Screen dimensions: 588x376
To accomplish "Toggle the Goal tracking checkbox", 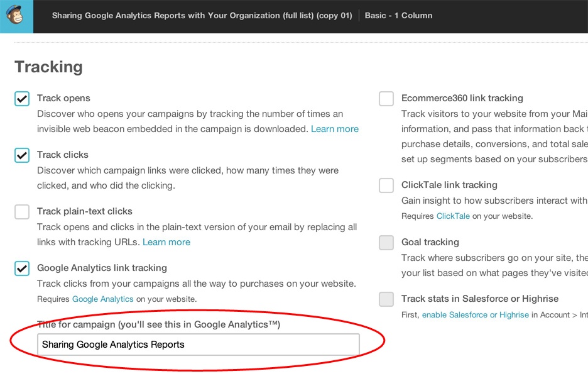I will [386, 243].
